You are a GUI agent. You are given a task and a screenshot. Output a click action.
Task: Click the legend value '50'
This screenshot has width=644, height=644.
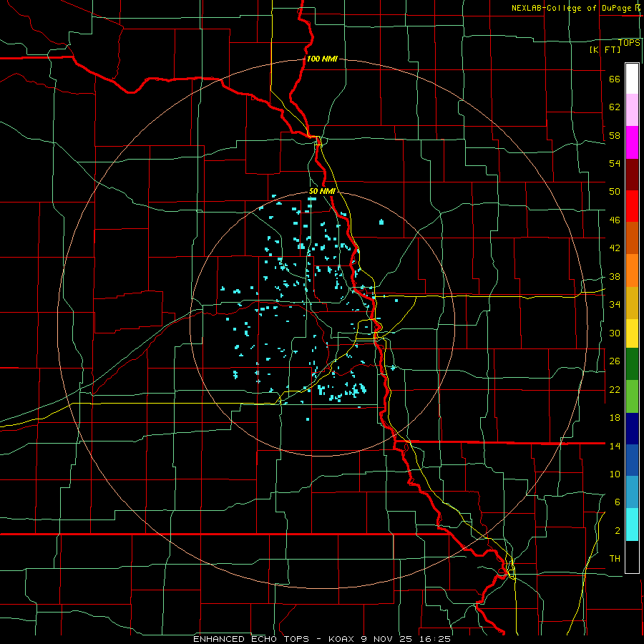coord(615,192)
